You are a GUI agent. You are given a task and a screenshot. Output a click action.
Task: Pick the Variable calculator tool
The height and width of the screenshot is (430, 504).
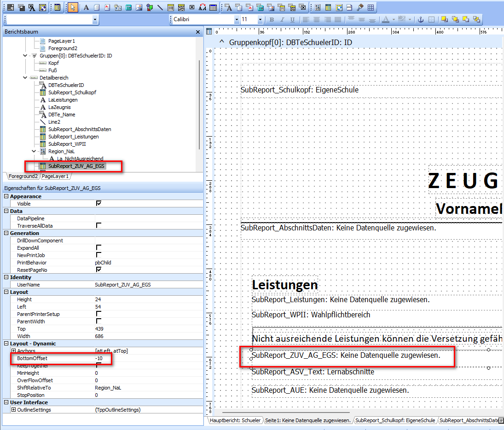coord(128,7)
